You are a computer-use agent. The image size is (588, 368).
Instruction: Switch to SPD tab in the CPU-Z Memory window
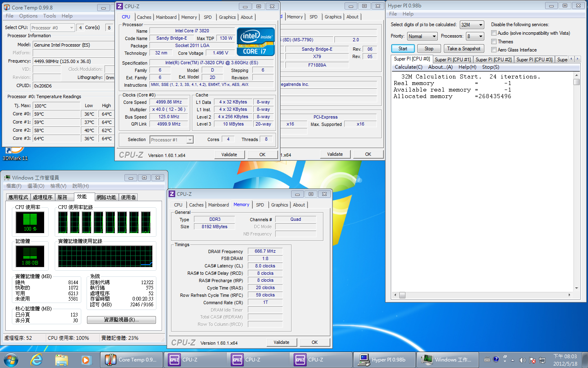tap(260, 205)
